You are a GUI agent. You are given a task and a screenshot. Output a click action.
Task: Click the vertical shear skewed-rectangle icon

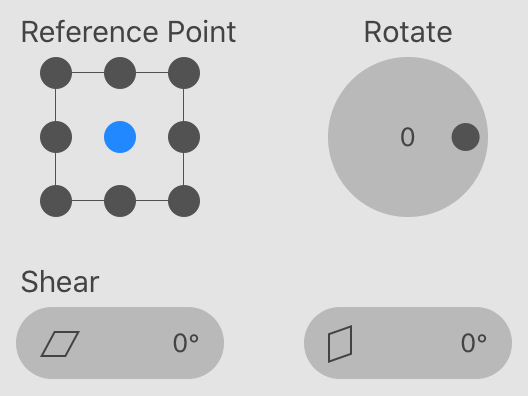(340, 344)
